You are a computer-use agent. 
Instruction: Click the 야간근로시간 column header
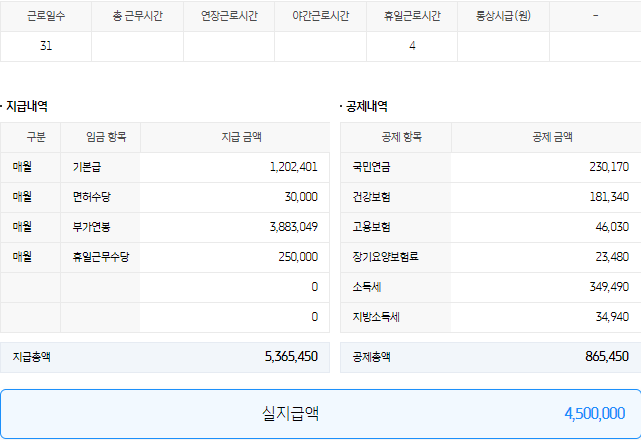tap(320, 16)
